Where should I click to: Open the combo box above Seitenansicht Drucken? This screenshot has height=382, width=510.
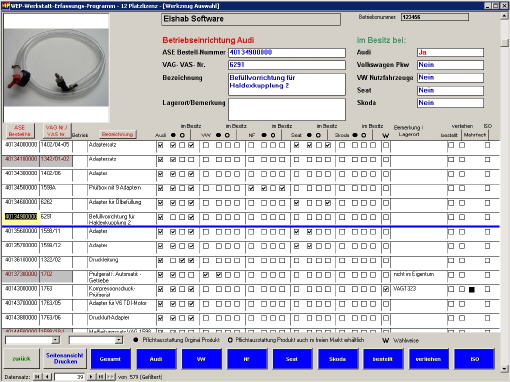119,340
